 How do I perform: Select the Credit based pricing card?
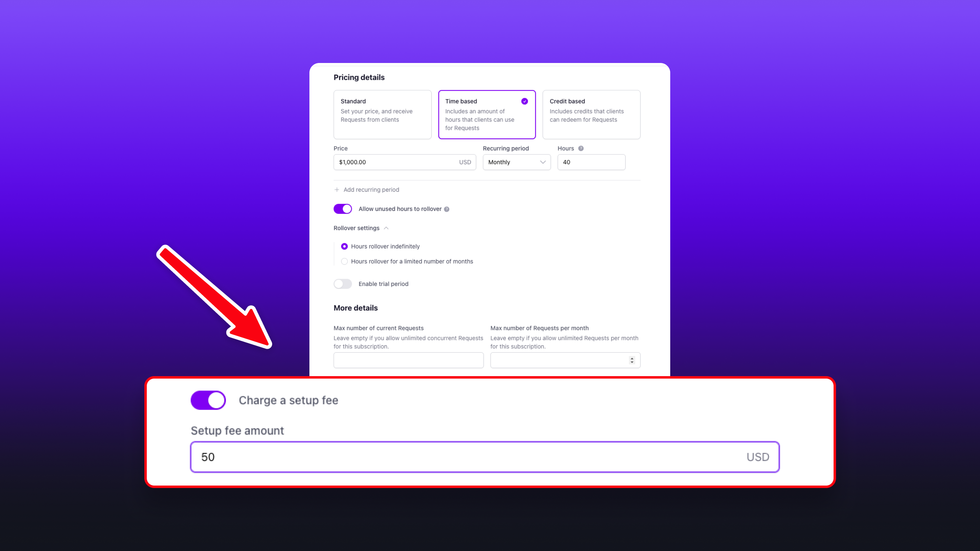(x=591, y=114)
